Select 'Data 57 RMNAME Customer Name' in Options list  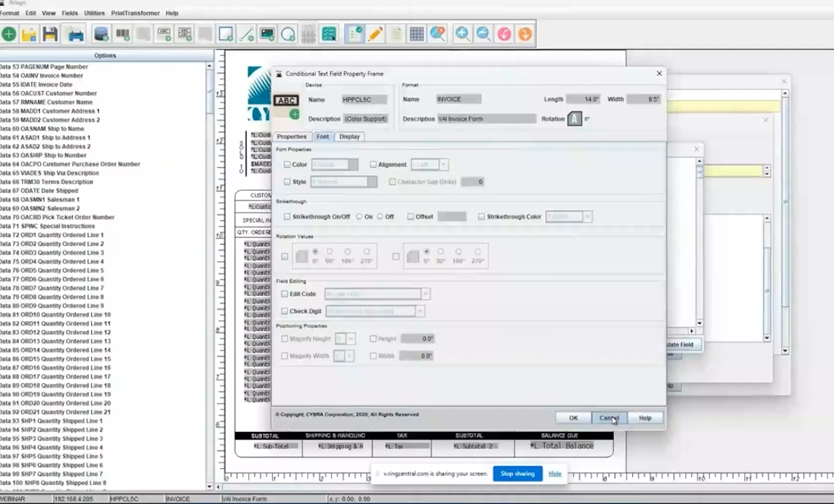coord(46,102)
